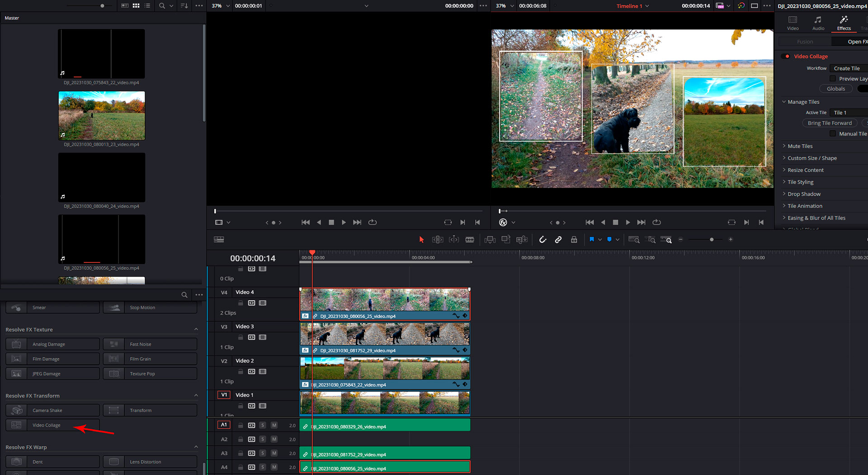The width and height of the screenshot is (868, 475).
Task: Solo audio track A2
Action: (263, 439)
